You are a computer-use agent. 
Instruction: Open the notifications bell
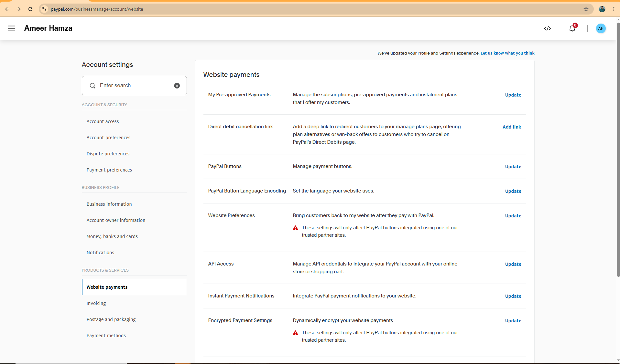[x=572, y=28]
